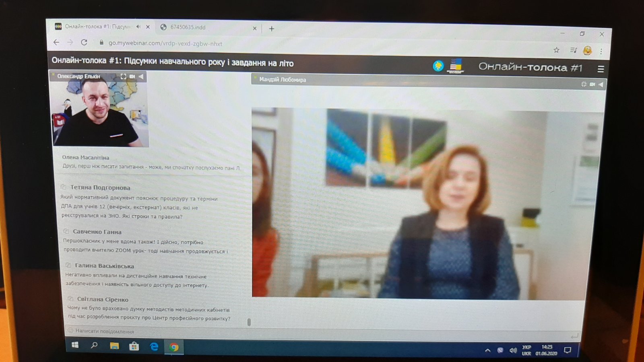Screen dimensions: 644x362
Task: Bookmark this page with star icon
Action: pos(556,50)
